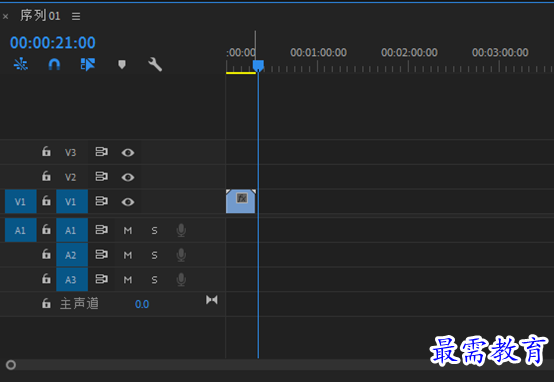
Task: Add a marker with shield icon
Action: (x=122, y=64)
